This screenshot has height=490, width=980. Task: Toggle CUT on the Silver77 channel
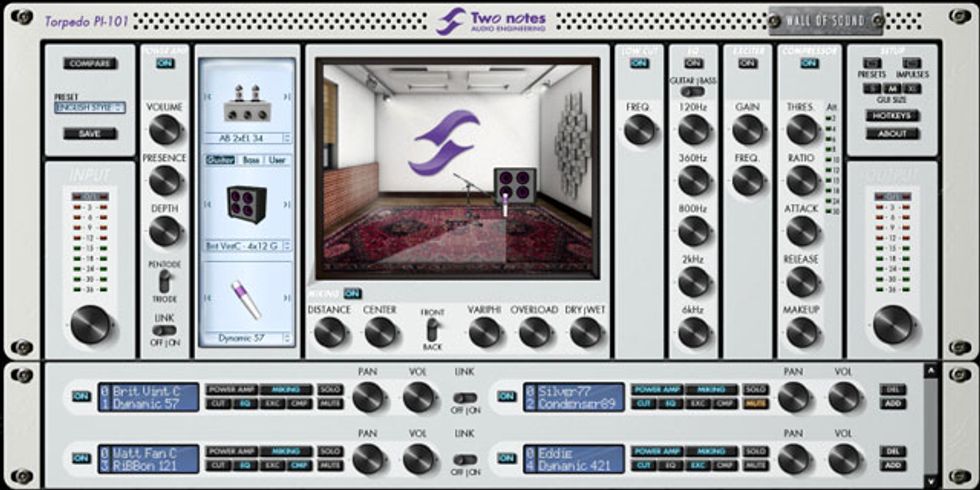click(x=642, y=404)
